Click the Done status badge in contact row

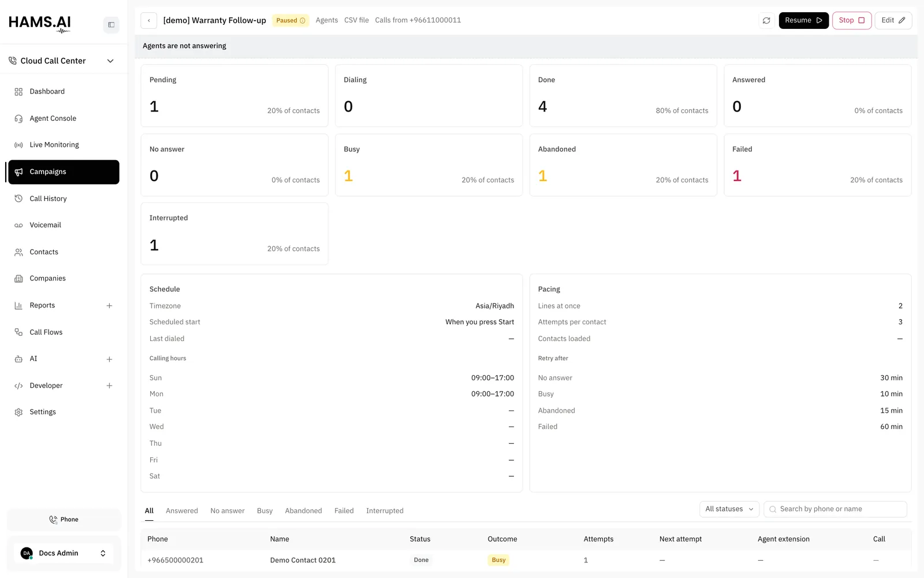point(421,560)
